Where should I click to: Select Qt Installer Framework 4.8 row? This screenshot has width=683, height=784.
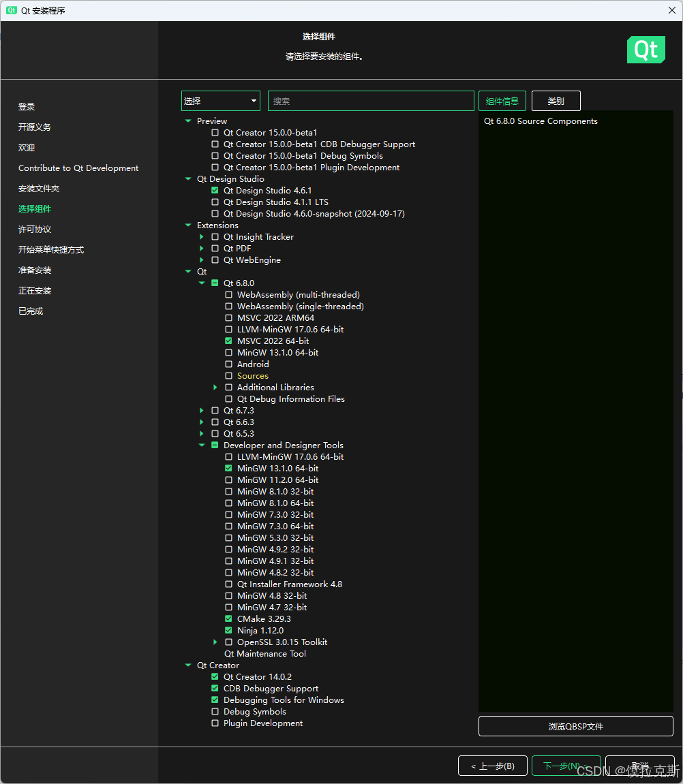point(290,584)
